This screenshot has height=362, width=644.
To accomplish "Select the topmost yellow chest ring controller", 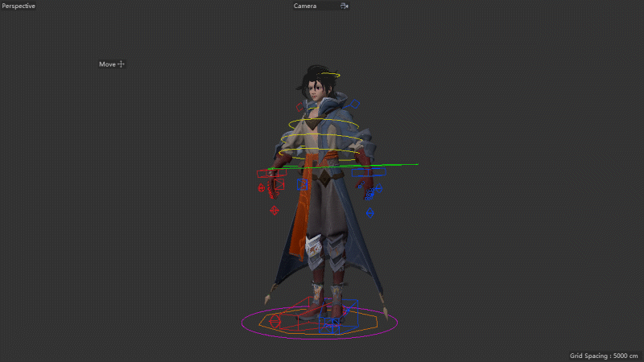I will pos(324,125).
